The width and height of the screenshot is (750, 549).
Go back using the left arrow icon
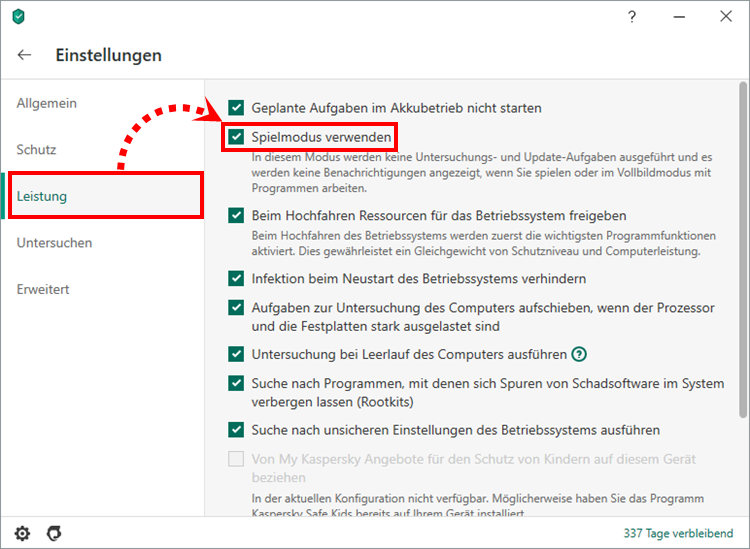click(24, 55)
